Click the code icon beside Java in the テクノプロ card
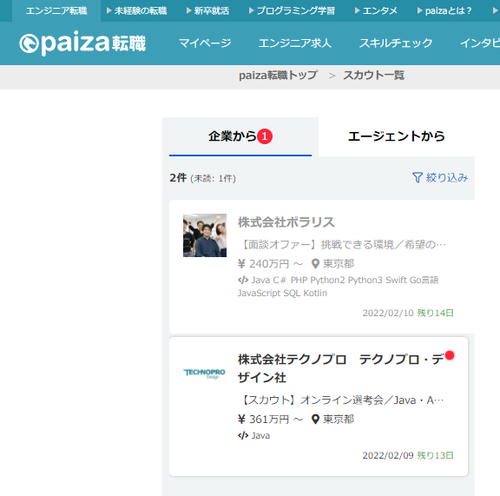 [243, 435]
